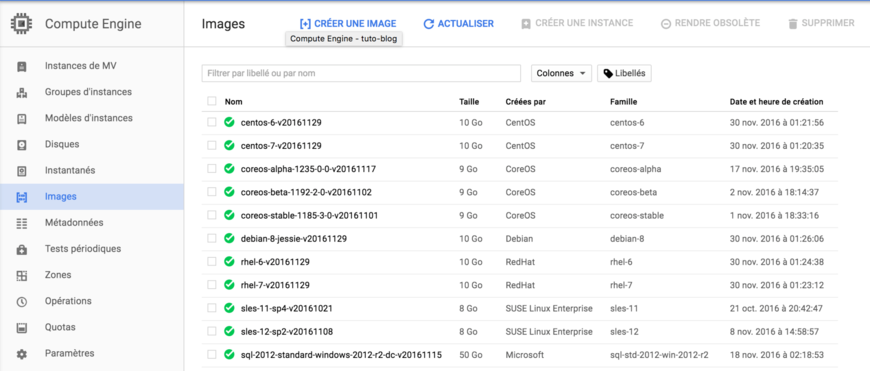
Task: Select Métadonnées in sidebar
Action: [x=74, y=222]
